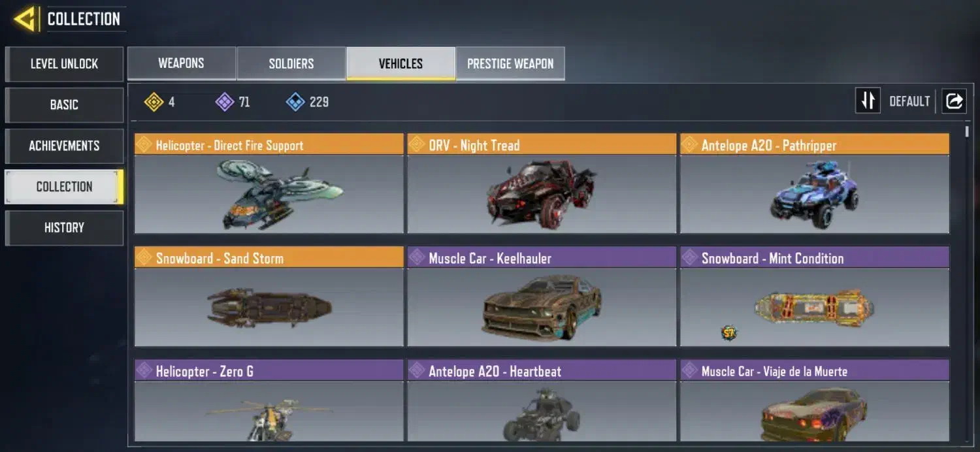Go to the Achievements section

pyautogui.click(x=64, y=146)
